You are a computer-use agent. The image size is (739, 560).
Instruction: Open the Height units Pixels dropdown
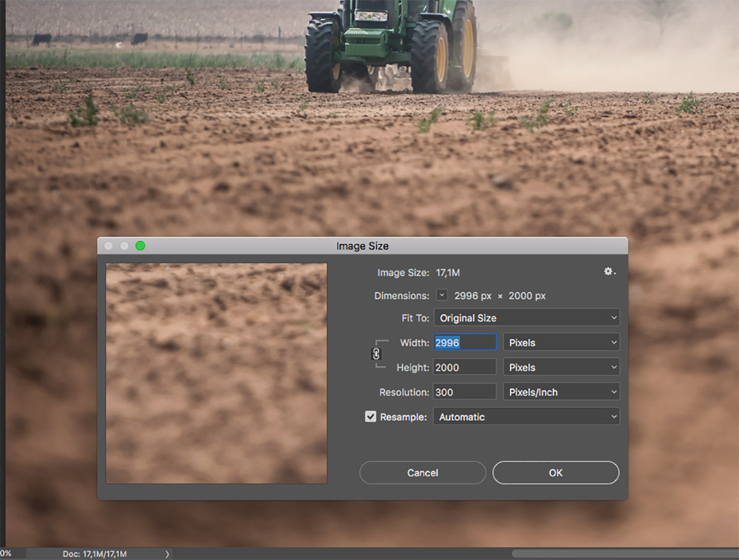pos(562,367)
